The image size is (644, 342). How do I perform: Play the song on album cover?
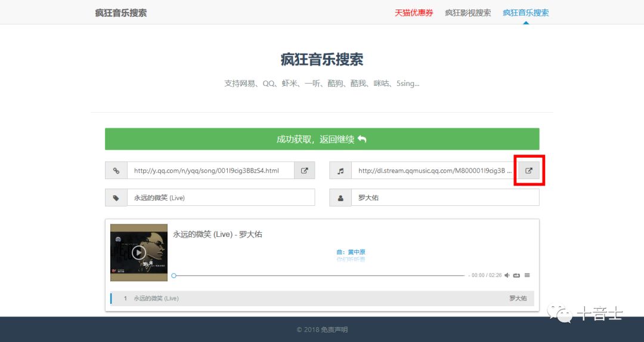click(139, 252)
